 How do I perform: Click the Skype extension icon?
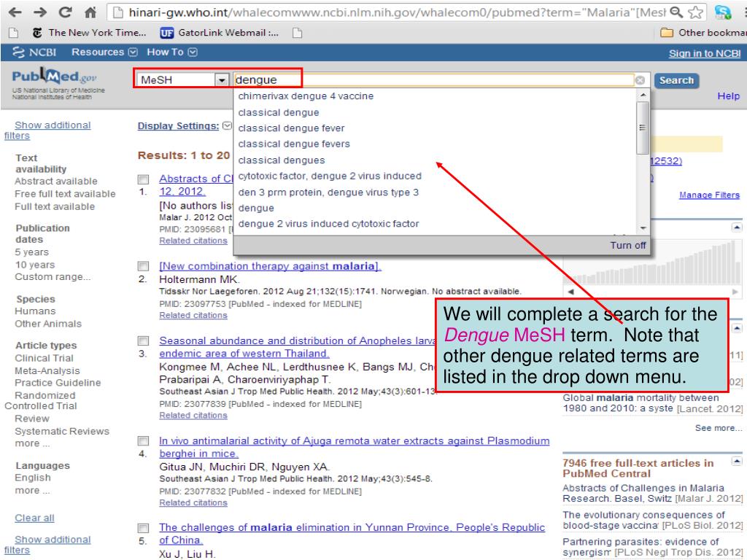[723, 12]
